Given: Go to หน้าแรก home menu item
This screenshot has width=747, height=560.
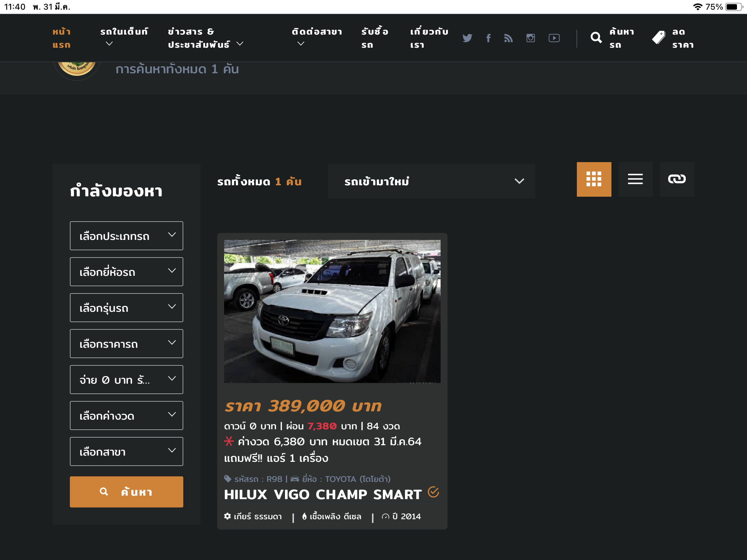Looking at the screenshot, I should (x=62, y=38).
